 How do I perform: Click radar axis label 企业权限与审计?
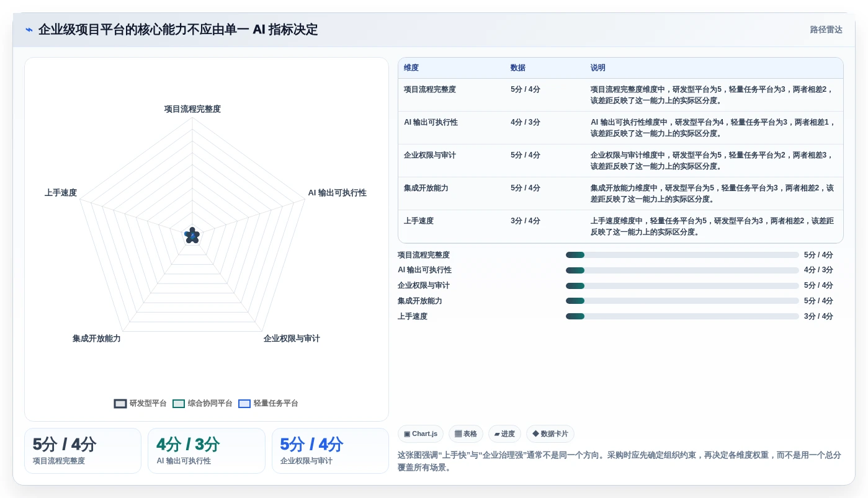coord(292,339)
